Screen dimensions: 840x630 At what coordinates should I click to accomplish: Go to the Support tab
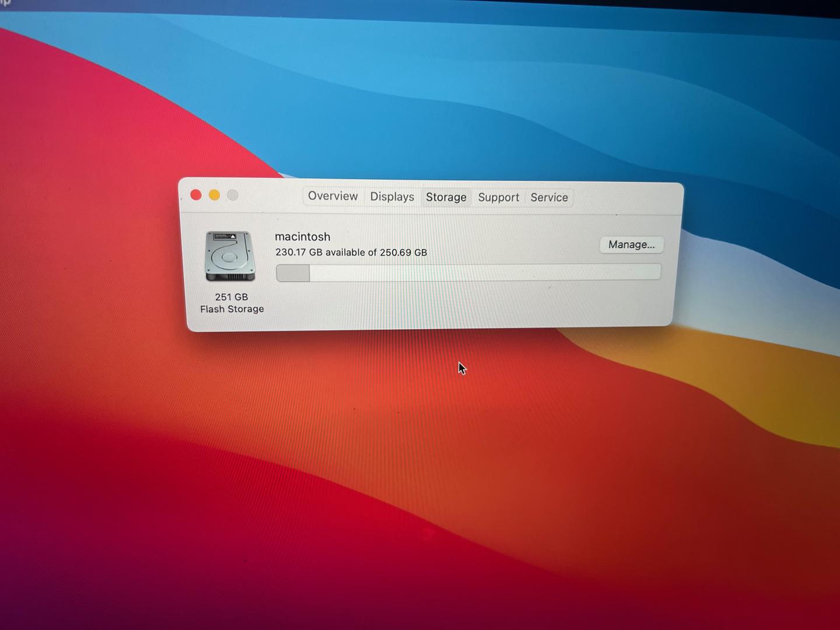tap(498, 198)
